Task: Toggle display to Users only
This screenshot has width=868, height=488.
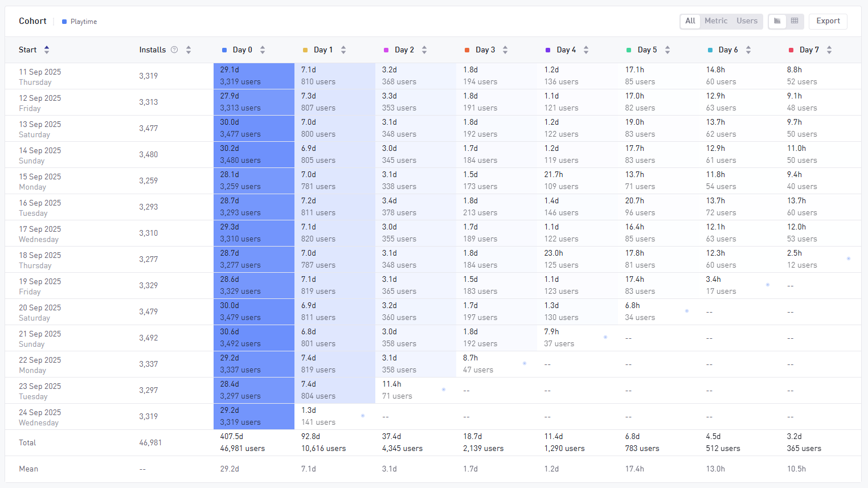Action: pos(747,21)
